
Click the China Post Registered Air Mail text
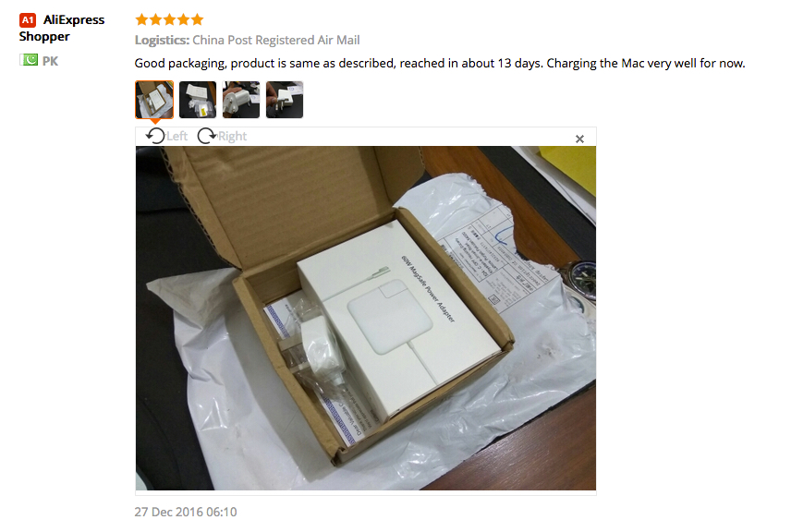click(x=276, y=40)
